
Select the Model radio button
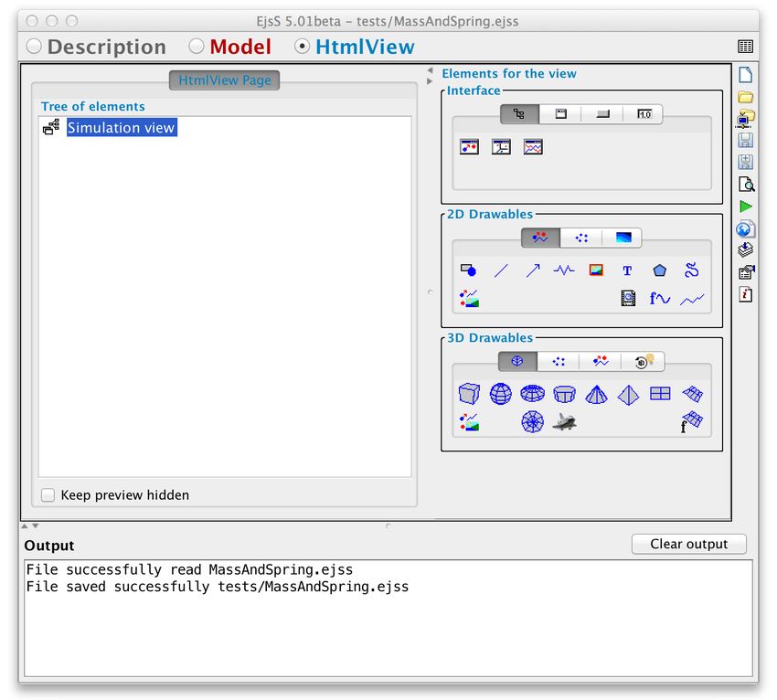tap(197, 47)
